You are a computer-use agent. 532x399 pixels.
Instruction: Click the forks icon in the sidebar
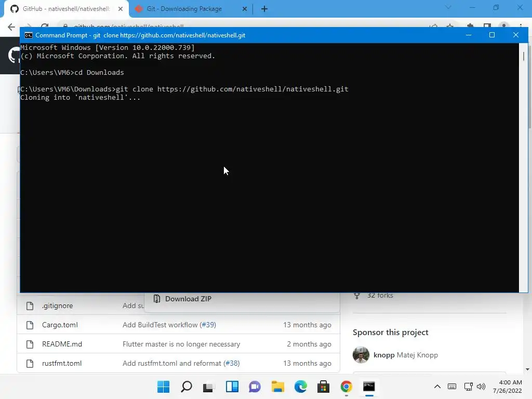(x=357, y=296)
